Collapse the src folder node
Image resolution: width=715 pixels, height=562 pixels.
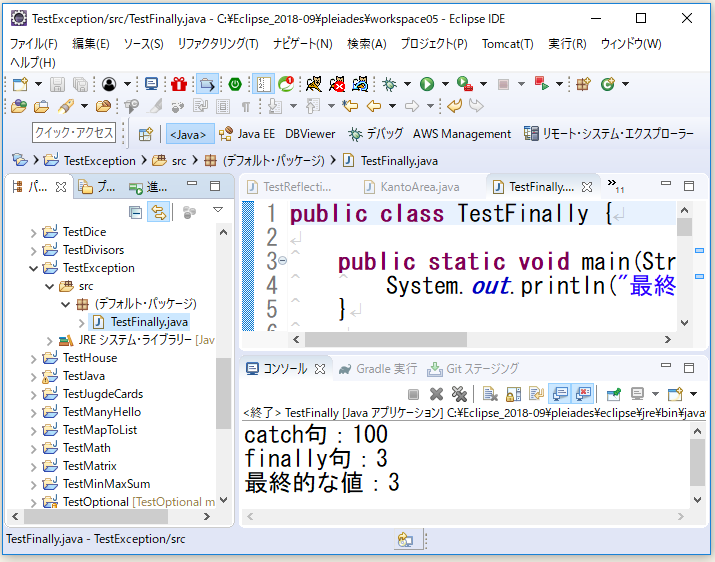point(50,286)
